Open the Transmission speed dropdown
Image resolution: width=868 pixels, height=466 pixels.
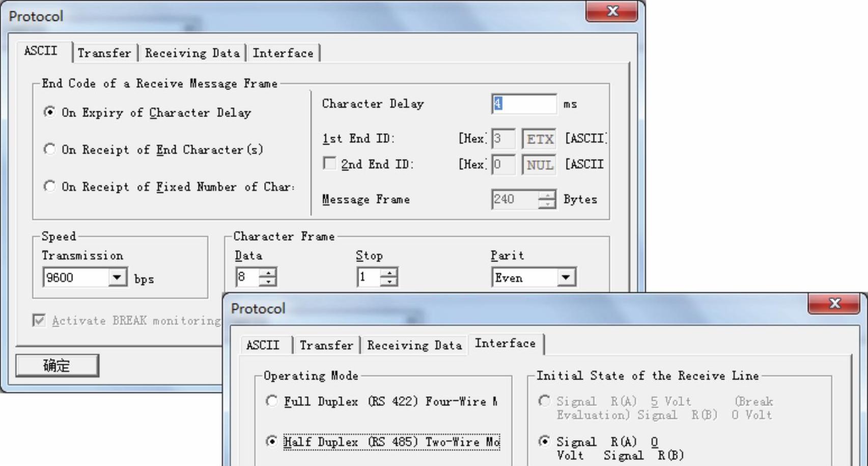point(118,277)
